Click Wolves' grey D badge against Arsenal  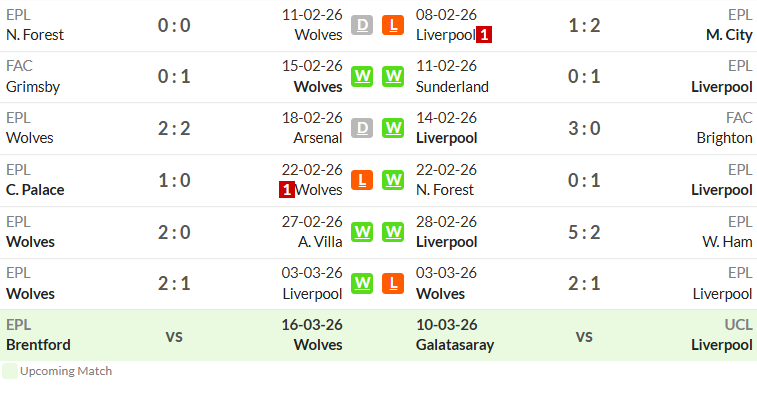tap(362, 128)
